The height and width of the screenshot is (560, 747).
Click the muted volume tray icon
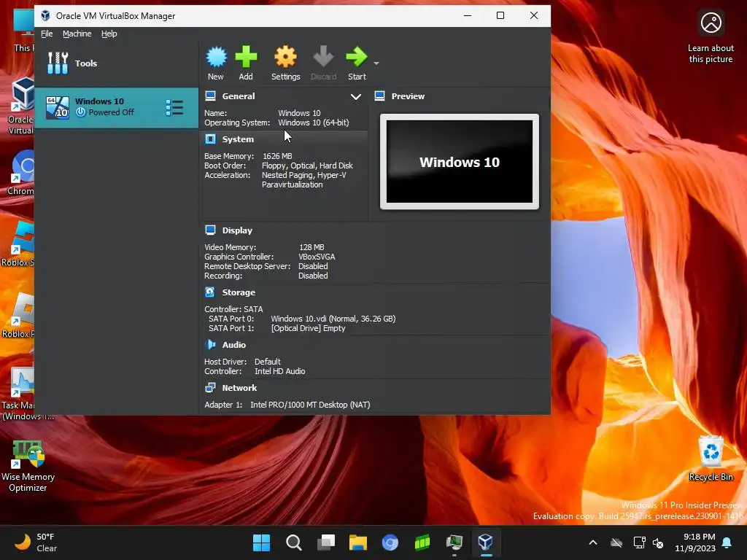(x=659, y=542)
